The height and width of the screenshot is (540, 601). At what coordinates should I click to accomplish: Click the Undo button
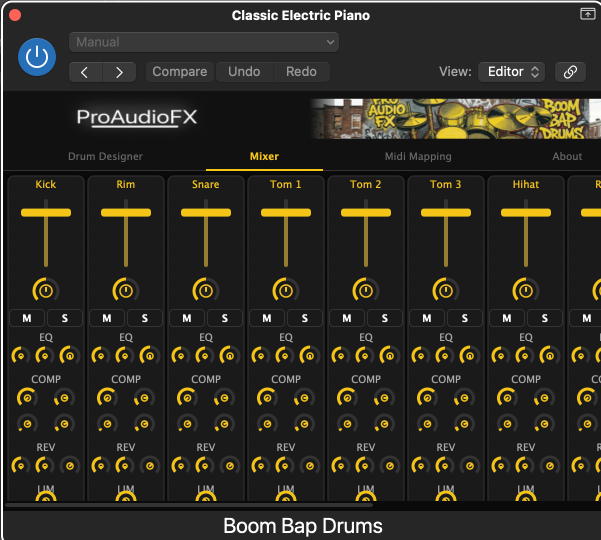tap(244, 72)
